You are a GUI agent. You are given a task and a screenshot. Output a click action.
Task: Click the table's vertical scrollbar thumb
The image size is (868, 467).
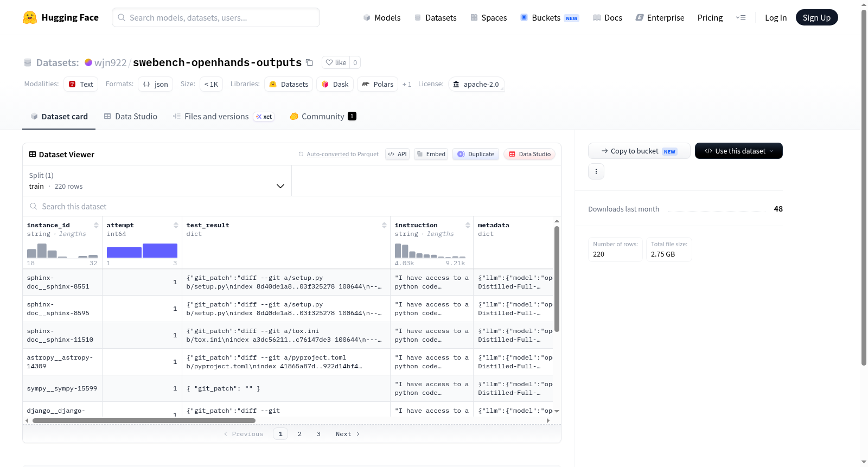[x=557, y=279]
